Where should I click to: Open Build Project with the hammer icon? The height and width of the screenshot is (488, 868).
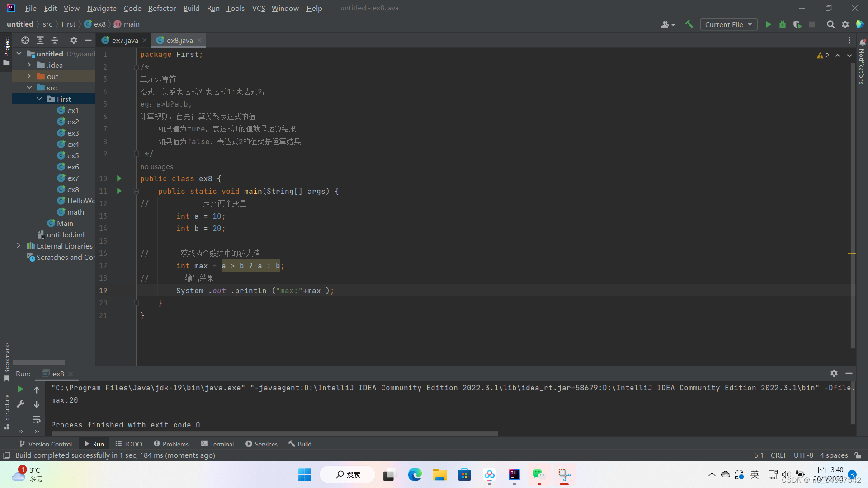click(689, 24)
